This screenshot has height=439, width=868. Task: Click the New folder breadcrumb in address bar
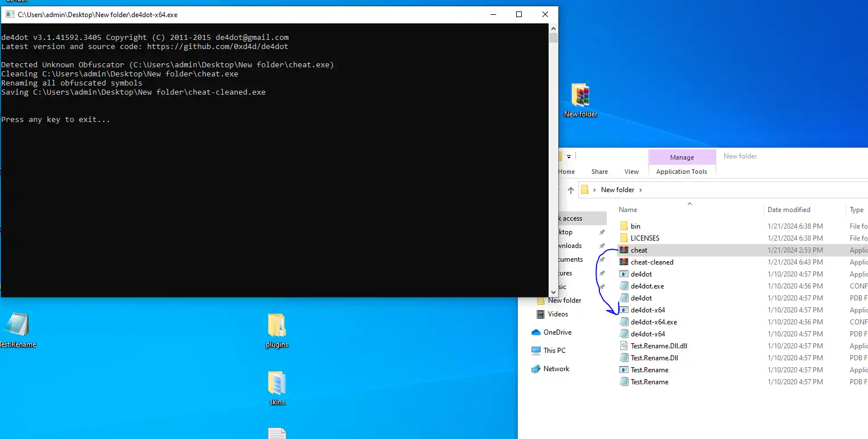tap(618, 190)
